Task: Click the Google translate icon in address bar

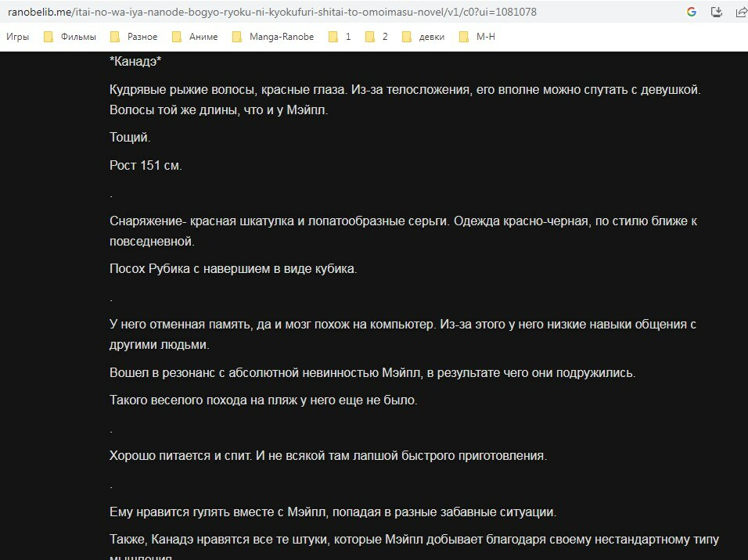Action: click(692, 12)
